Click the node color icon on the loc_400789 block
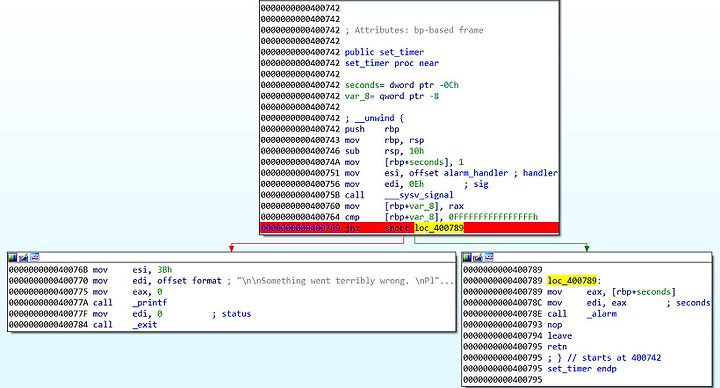The height and width of the screenshot is (388, 720). (467, 258)
